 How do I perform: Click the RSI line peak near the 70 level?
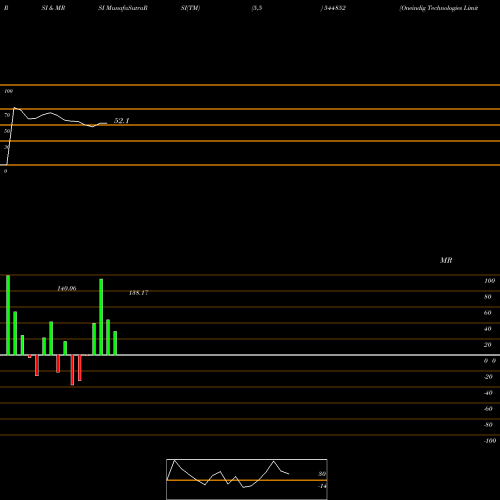point(14,108)
